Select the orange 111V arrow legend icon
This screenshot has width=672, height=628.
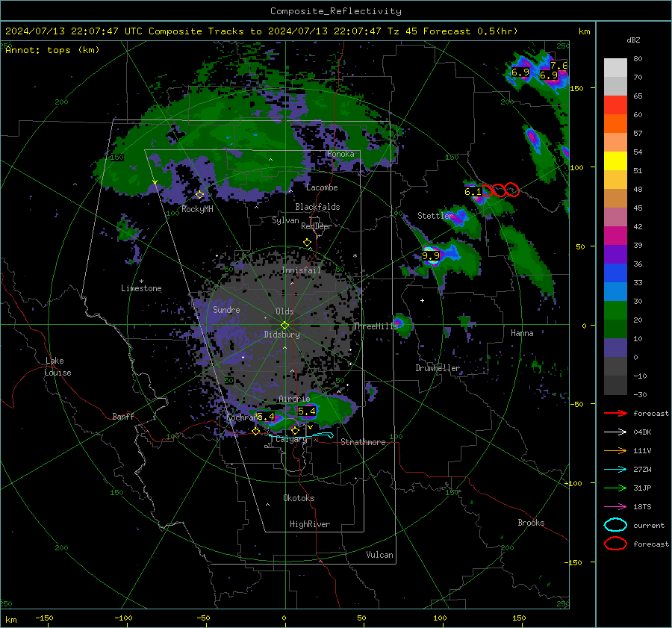(x=615, y=450)
